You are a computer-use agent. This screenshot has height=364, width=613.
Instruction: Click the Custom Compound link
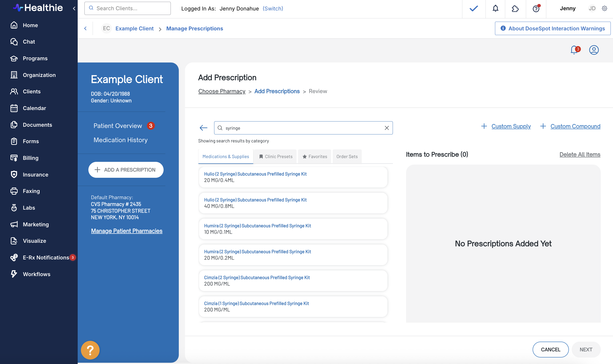[x=575, y=126]
